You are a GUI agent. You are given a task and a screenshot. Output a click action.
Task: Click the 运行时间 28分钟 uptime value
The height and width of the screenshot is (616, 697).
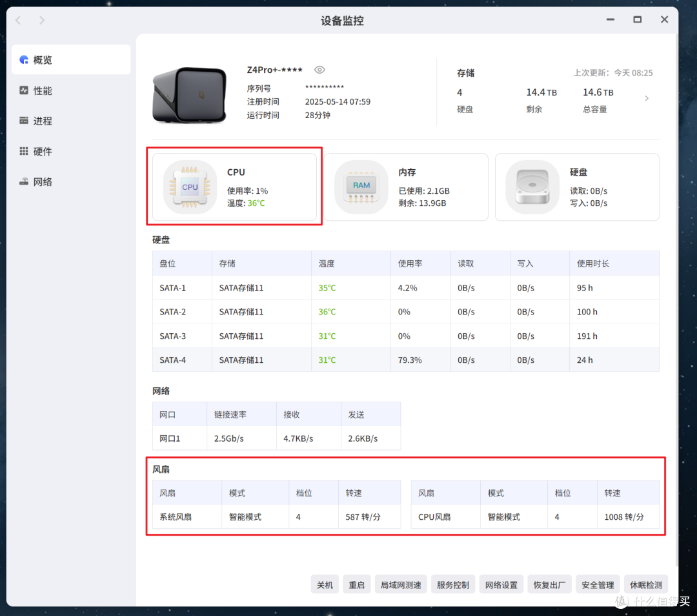click(318, 115)
